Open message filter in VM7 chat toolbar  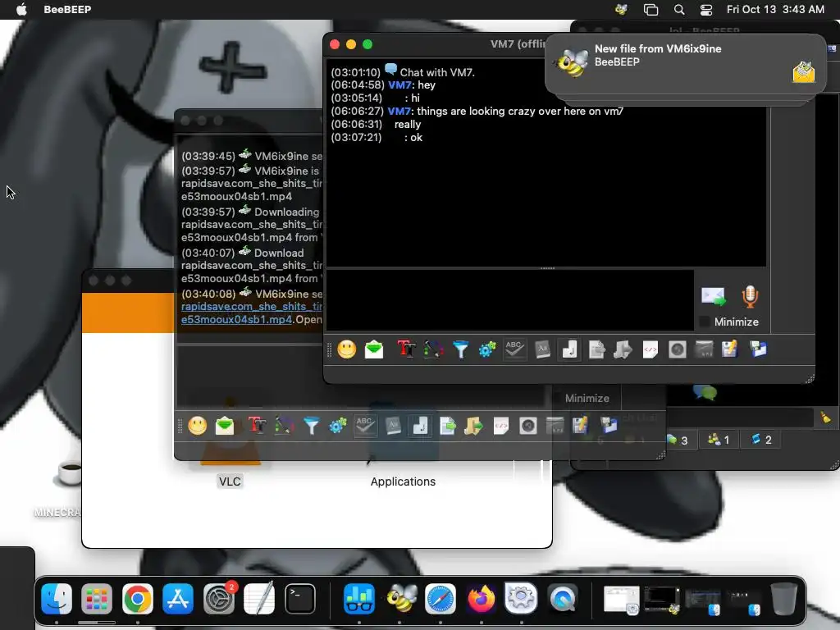[460, 349]
